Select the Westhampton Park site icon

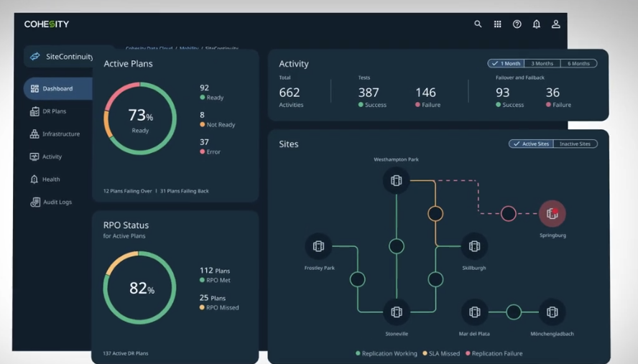click(396, 180)
